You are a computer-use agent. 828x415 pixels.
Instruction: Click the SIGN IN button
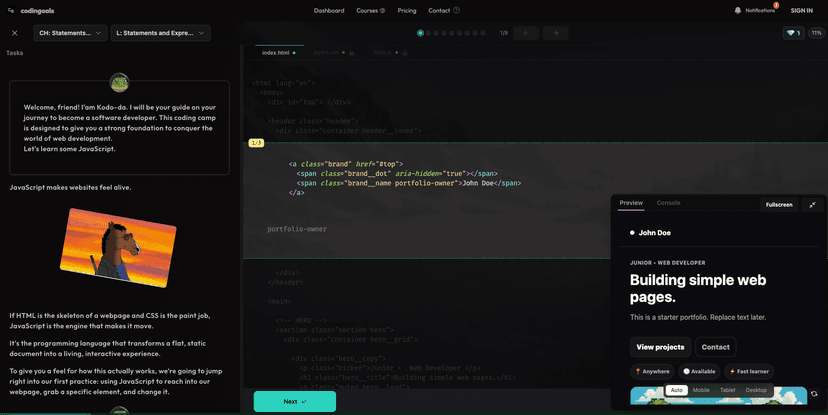[802, 11]
